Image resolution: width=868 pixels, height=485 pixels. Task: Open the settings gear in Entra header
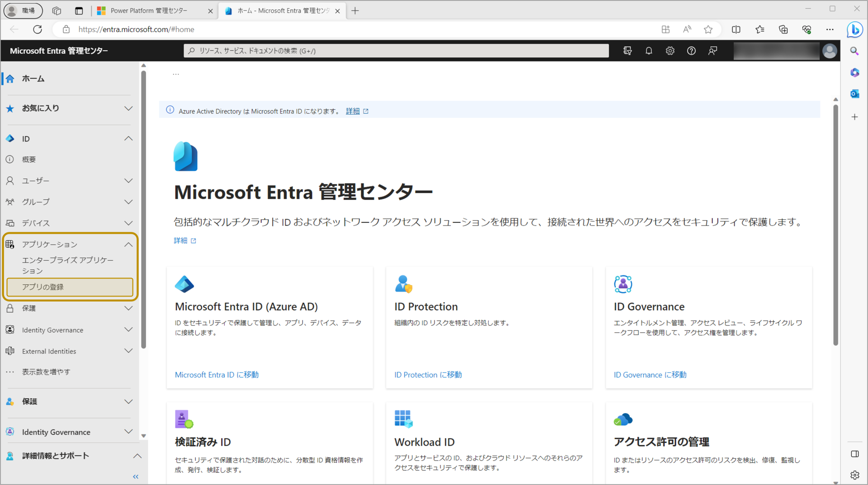[670, 51]
